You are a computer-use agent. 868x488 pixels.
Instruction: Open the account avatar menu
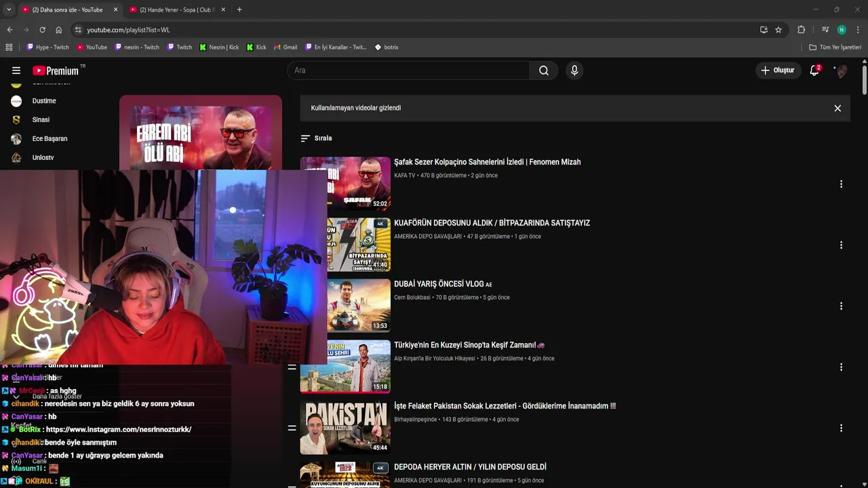coord(841,70)
